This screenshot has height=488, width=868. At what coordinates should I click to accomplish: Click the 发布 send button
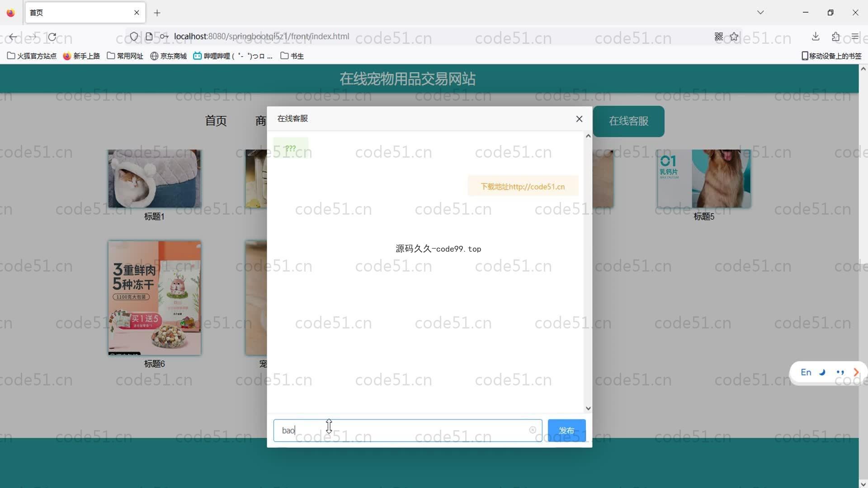566,430
